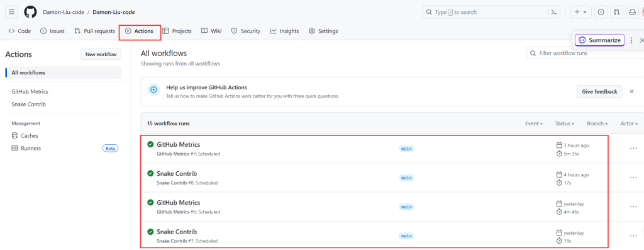The width and height of the screenshot is (644, 250).
Task: Click the bold Damon-Liu-code repository link
Action: click(114, 13)
